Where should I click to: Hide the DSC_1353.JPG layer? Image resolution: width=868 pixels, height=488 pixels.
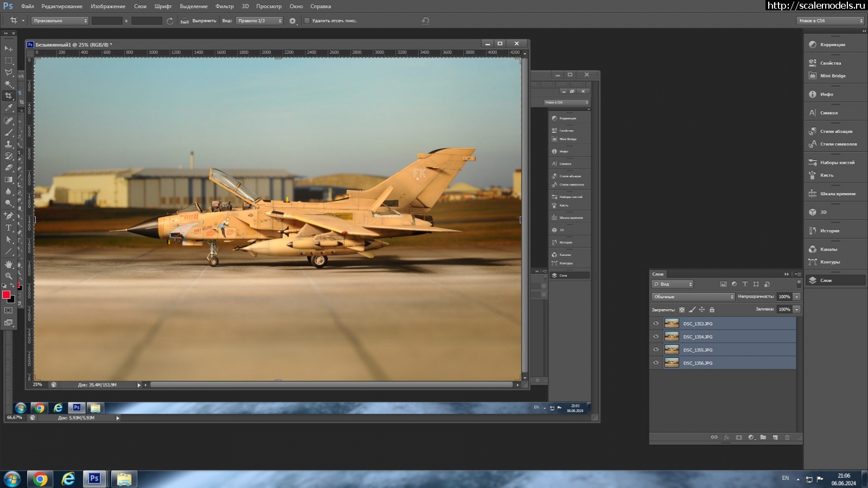pyautogui.click(x=656, y=323)
